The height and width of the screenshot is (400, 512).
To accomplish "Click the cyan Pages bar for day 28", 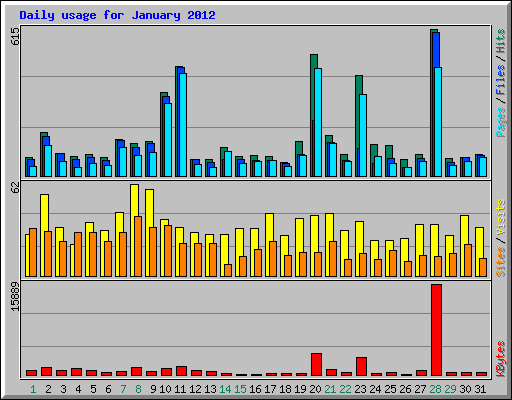I will [438, 122].
